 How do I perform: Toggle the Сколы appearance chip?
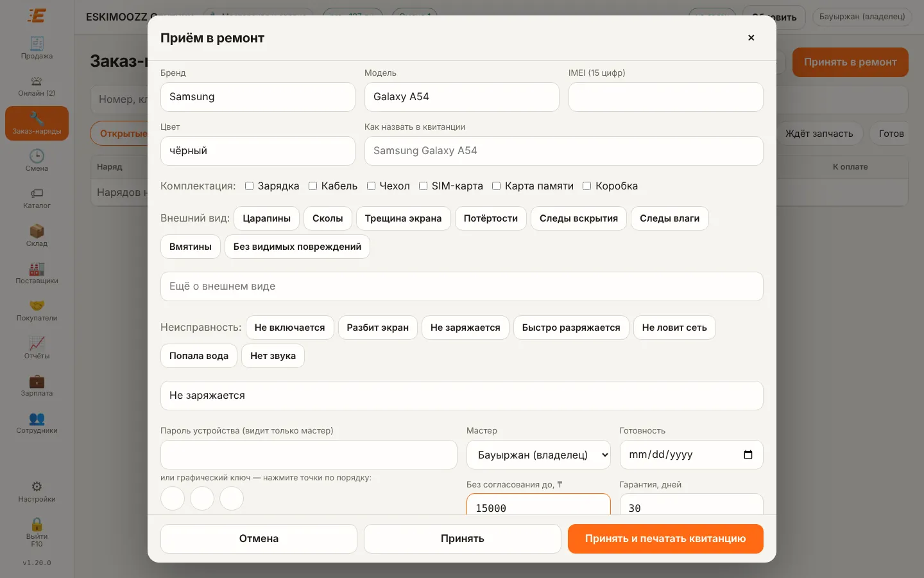click(328, 218)
